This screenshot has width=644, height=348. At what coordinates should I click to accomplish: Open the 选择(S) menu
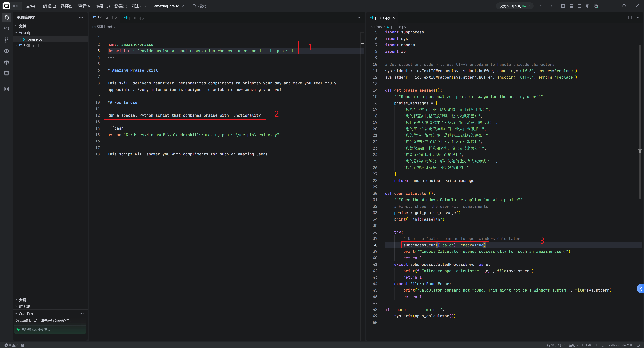pyautogui.click(x=67, y=6)
